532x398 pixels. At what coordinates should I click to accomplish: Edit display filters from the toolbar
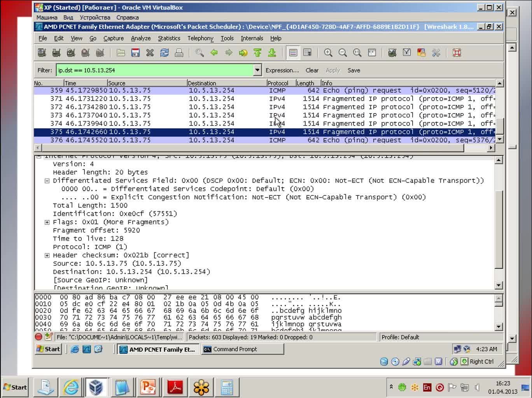(x=407, y=53)
